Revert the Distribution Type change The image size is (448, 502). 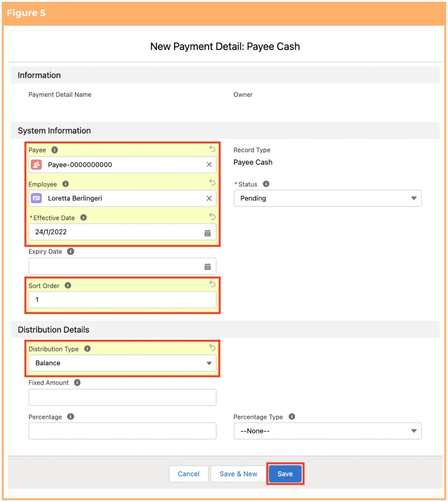click(212, 347)
